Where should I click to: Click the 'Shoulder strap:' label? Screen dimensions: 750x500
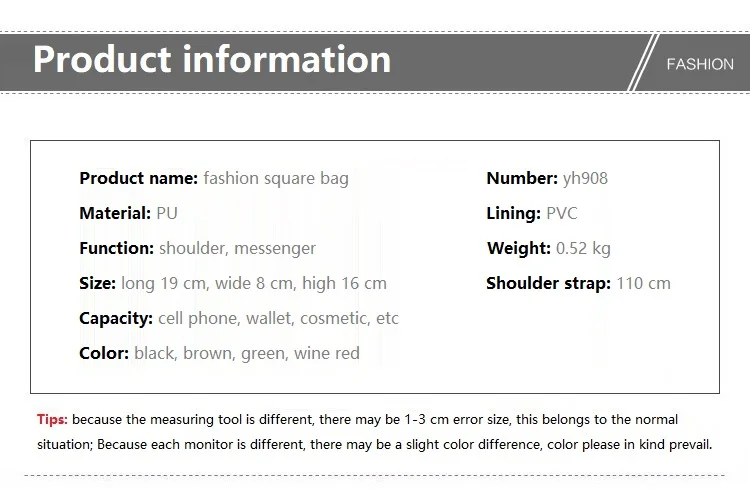[x=549, y=283]
